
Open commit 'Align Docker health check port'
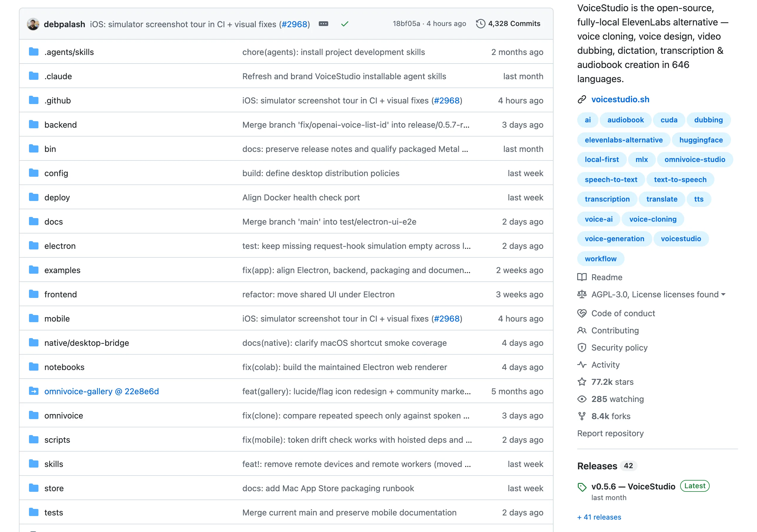(301, 197)
